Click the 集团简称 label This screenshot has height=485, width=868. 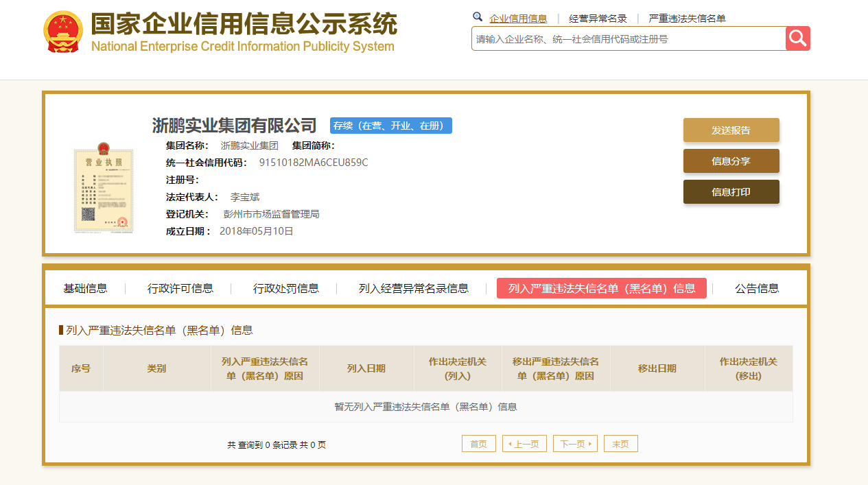(x=314, y=145)
